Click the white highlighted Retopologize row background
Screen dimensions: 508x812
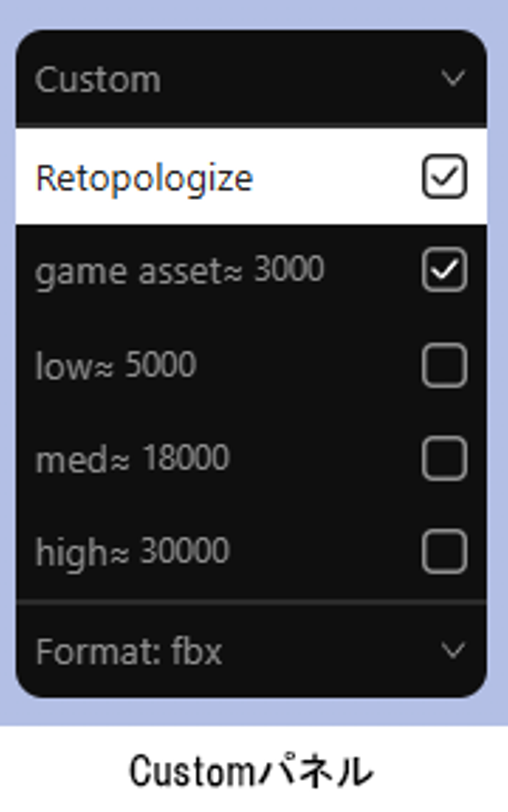335,176
